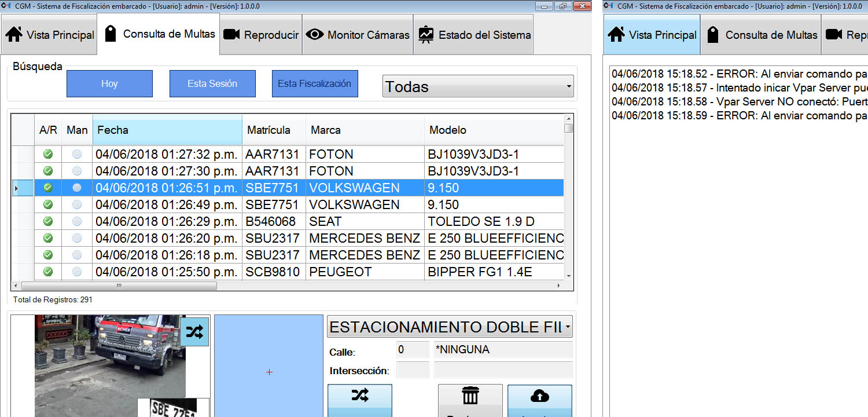Viewport: 868px width, 417px height.
Task: Toggle Man indicator in 01:27:30 p.m. row
Action: (77, 171)
